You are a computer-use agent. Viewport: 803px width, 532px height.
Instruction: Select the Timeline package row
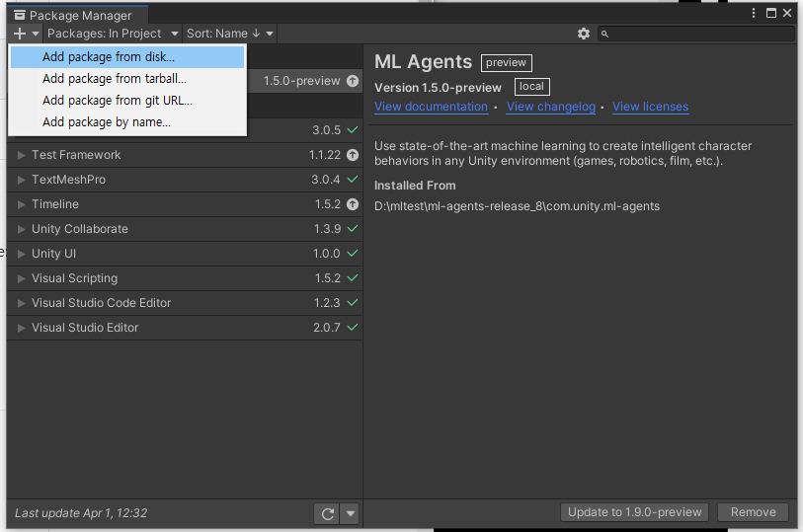[x=185, y=204]
